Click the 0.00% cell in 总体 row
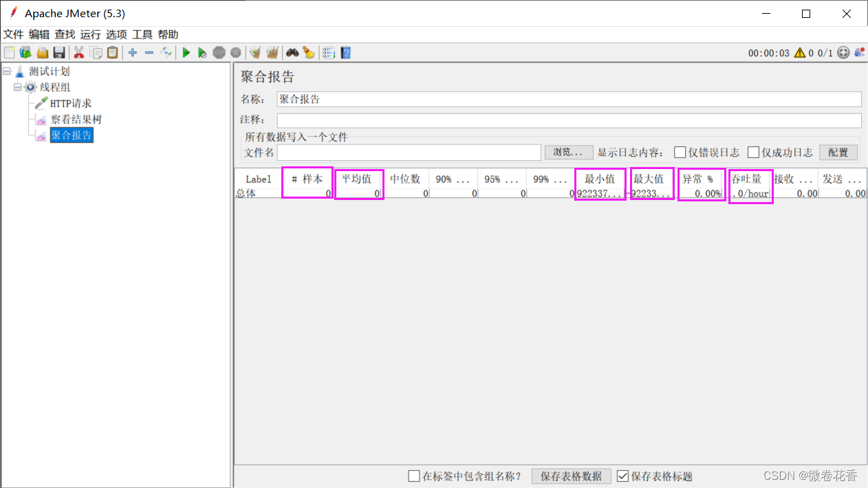 pos(697,194)
